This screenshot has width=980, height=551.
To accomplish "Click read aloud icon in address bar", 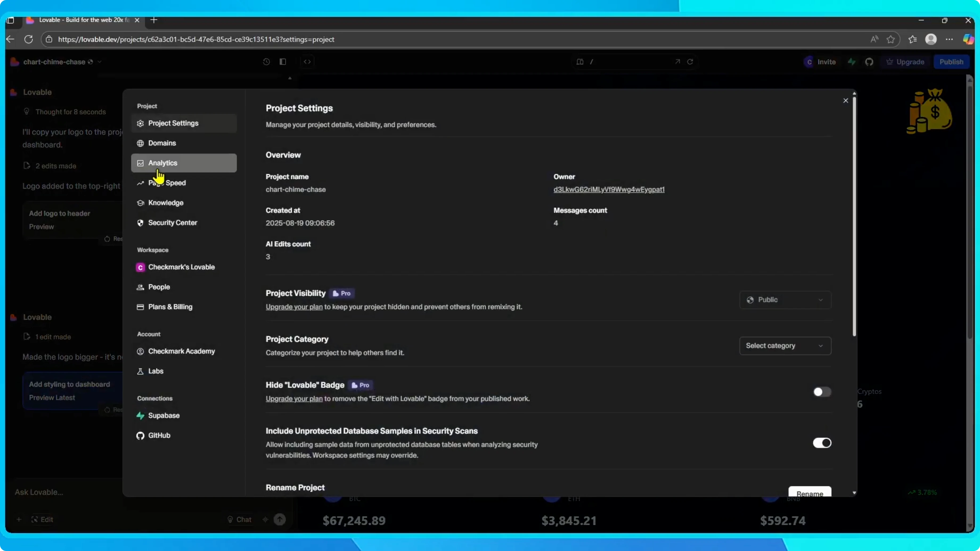I will (874, 39).
